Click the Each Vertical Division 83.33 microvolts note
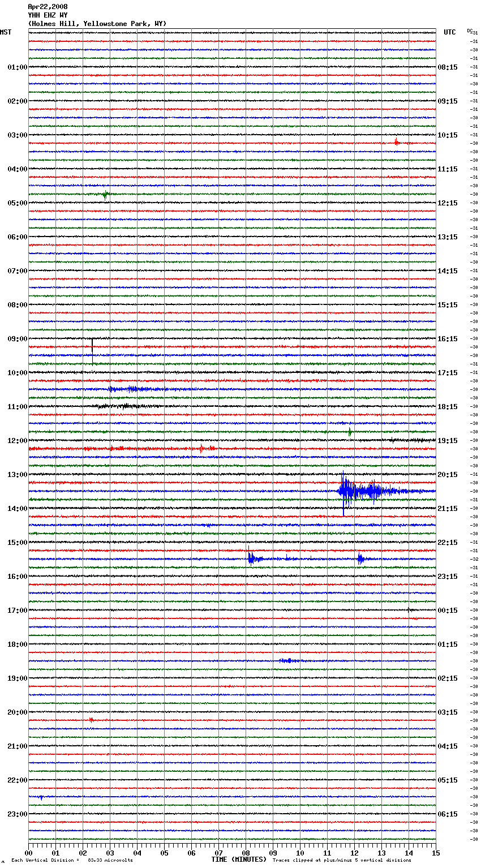The image size is (481, 868). click(72, 860)
